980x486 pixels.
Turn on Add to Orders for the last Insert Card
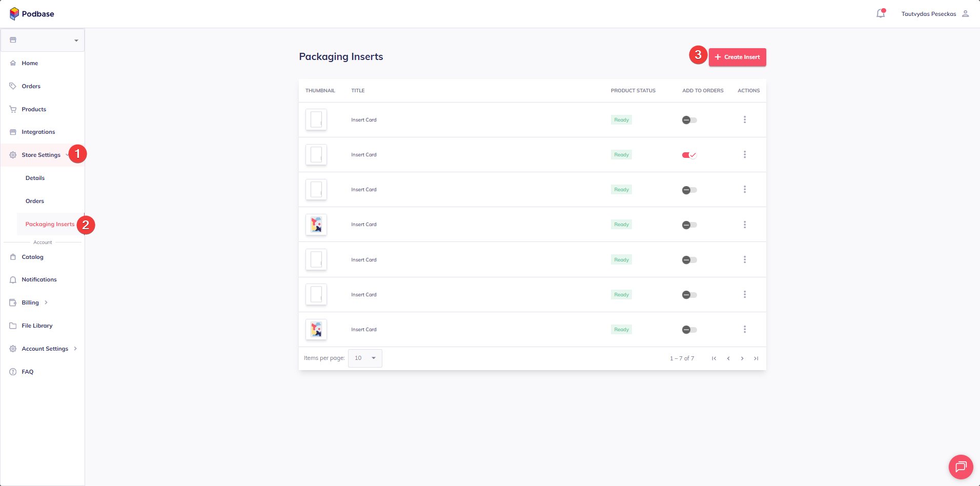[689, 330]
